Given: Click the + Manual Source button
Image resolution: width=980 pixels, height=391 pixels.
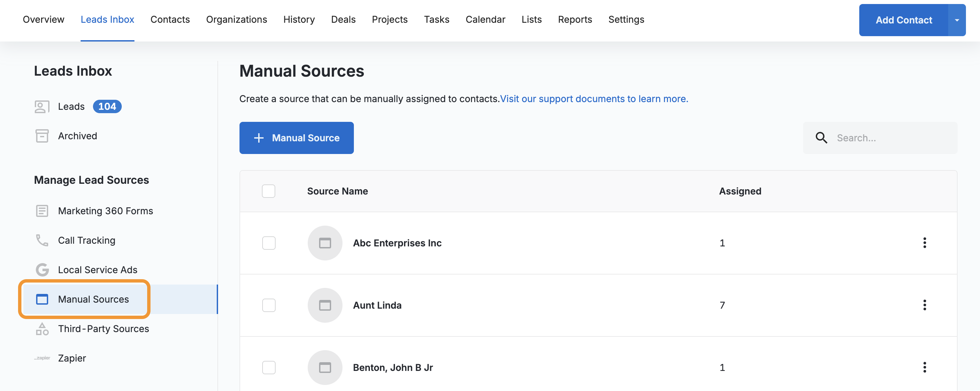Looking at the screenshot, I should pyautogui.click(x=296, y=138).
